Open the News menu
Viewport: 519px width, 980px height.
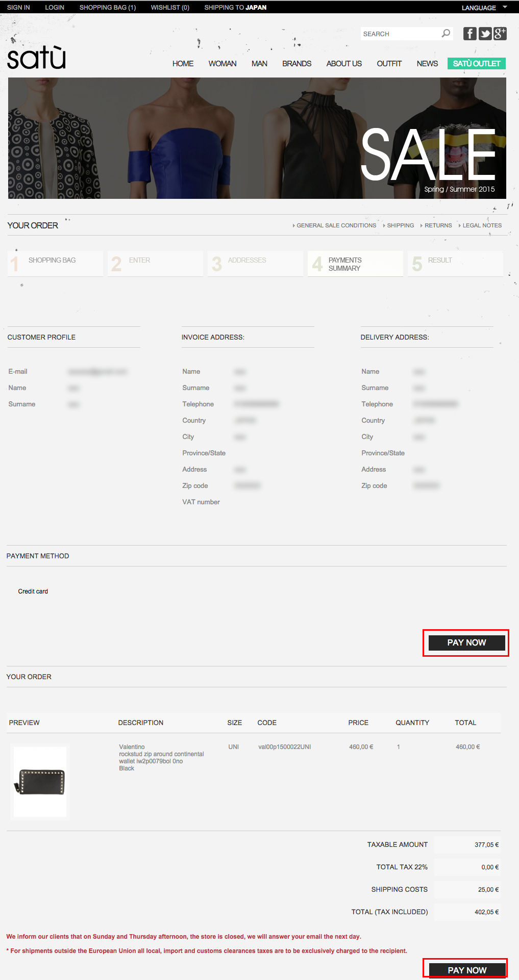pos(427,64)
